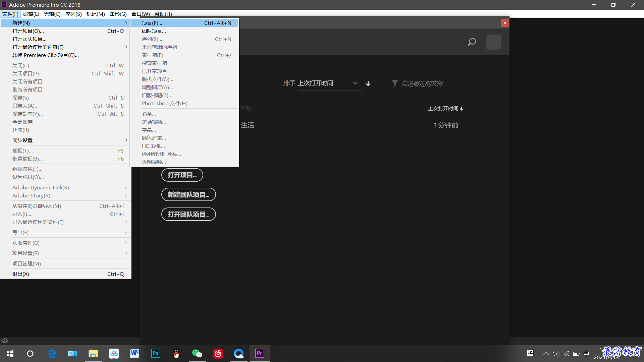Viewport: 644px width, 362px height.
Task: Expand 同步设置 submenu
Action: click(x=66, y=140)
